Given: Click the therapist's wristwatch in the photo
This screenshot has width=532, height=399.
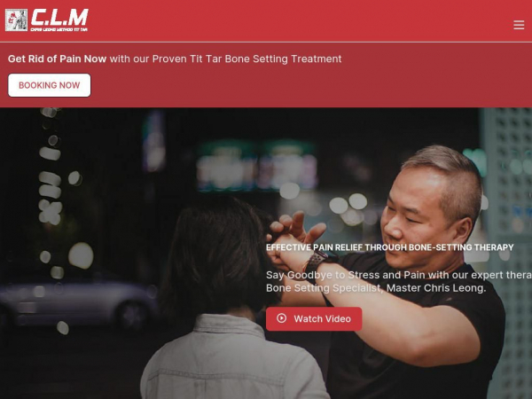Looking at the screenshot, I should [x=316, y=263].
